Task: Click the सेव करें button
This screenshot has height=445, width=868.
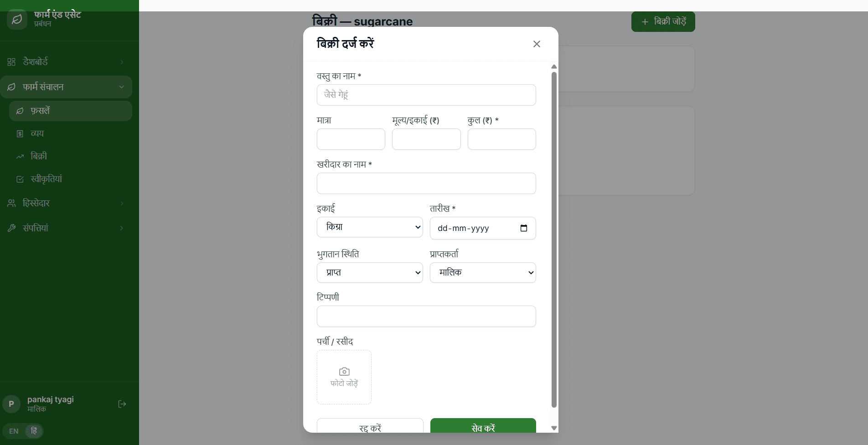Action: point(483,425)
